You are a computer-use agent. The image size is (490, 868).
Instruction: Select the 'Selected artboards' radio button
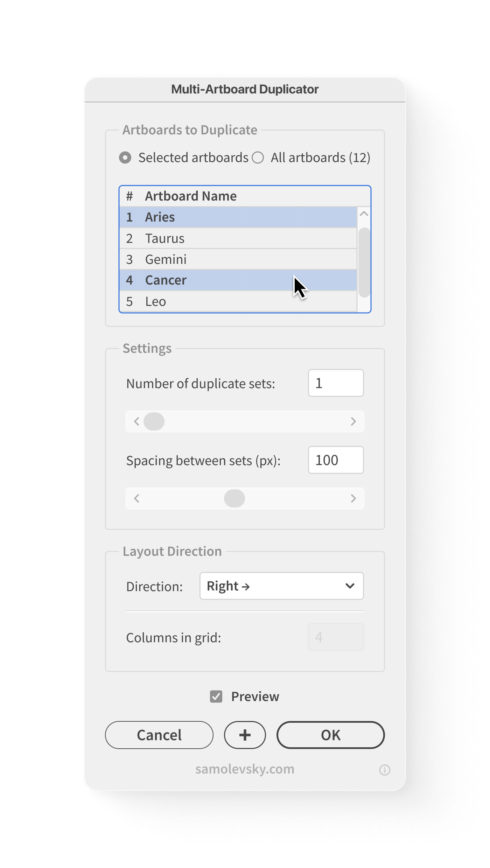[x=125, y=157]
